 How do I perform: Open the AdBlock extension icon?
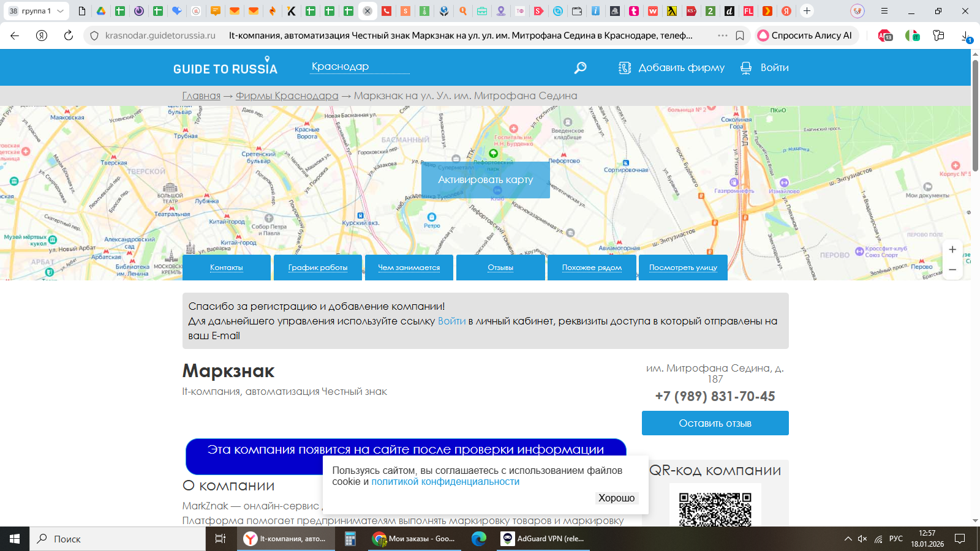tap(885, 36)
